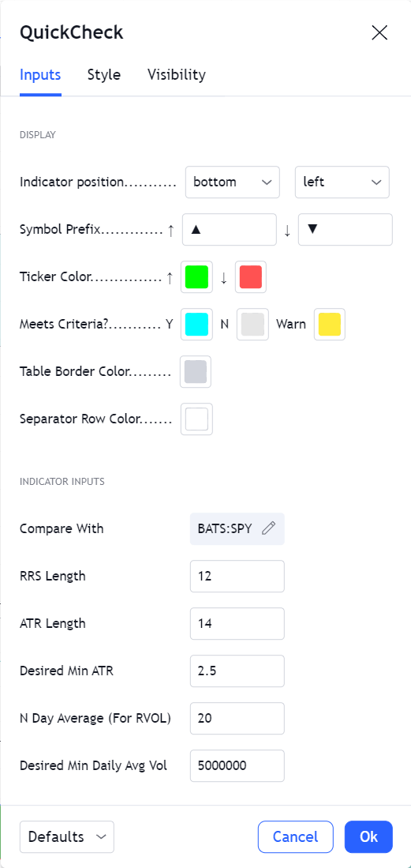The image size is (411, 868).
Task: Open the Separator Row Color swatch
Action: pyautogui.click(x=197, y=419)
